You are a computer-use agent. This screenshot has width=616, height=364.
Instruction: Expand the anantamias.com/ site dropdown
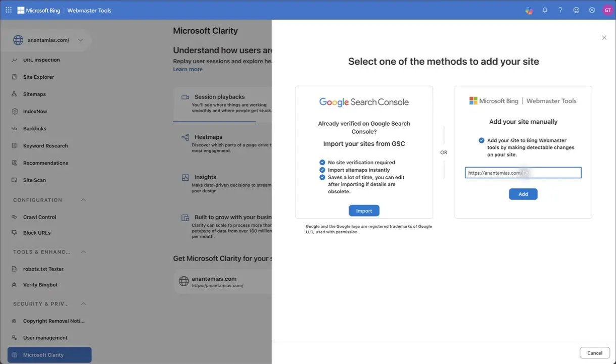point(80,40)
